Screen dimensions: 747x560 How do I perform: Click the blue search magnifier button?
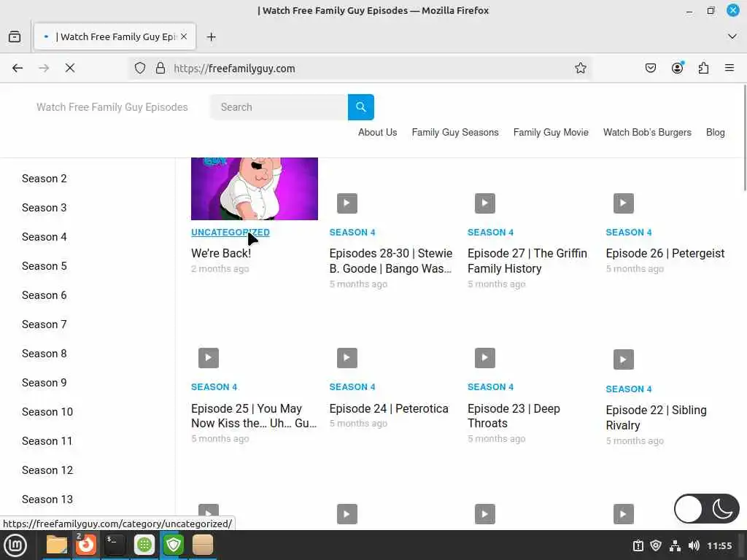pyautogui.click(x=360, y=107)
